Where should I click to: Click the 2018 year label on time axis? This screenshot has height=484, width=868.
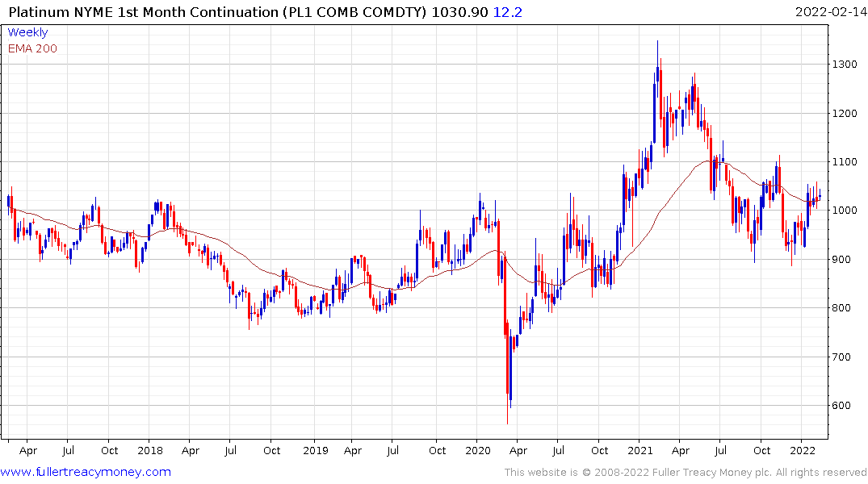[150, 451]
